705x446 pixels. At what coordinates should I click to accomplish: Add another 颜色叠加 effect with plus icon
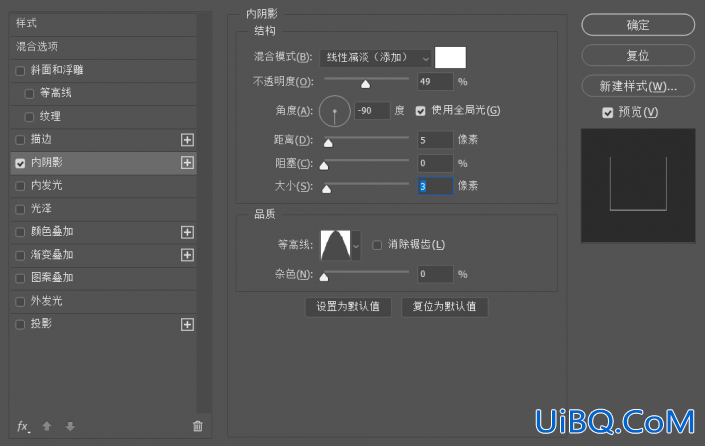(x=187, y=232)
